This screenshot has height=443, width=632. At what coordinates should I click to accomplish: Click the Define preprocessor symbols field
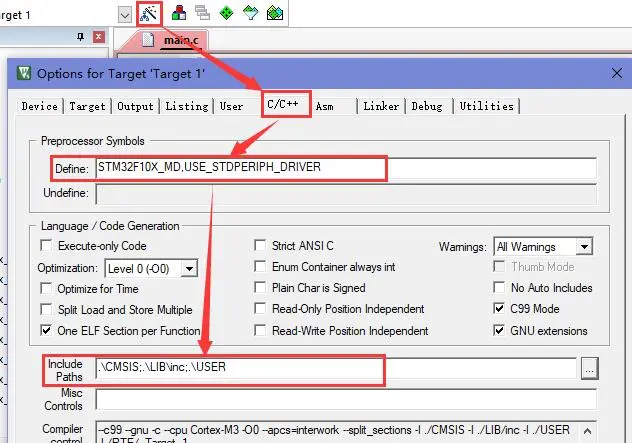point(346,167)
